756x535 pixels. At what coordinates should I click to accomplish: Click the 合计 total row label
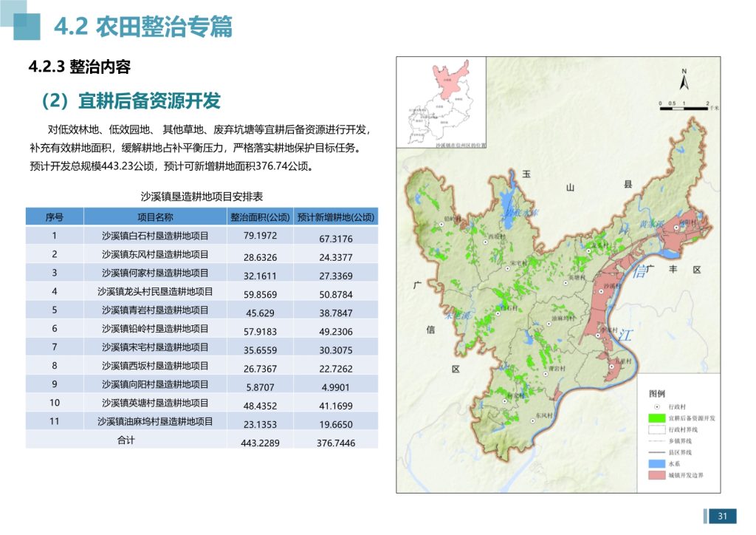click(126, 440)
